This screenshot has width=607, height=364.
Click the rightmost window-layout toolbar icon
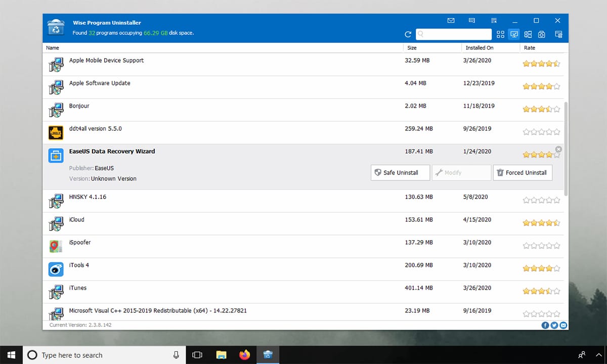558,34
